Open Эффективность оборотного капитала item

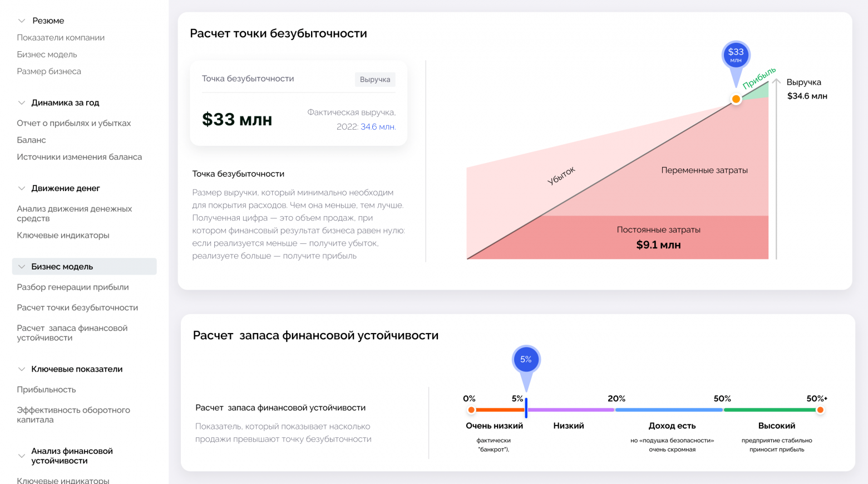pyautogui.click(x=73, y=415)
